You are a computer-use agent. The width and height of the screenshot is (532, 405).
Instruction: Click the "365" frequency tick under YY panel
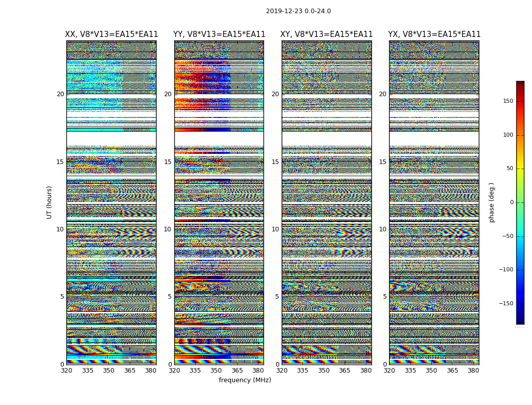click(237, 371)
